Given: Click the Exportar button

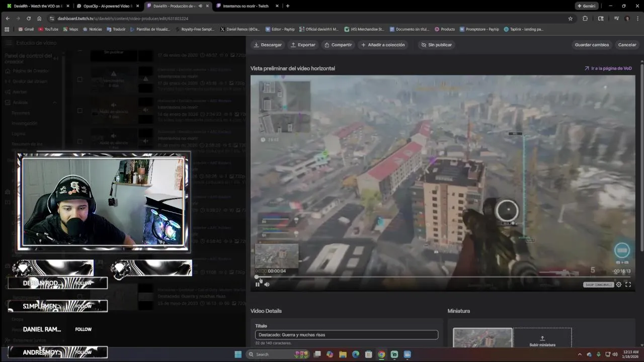Looking at the screenshot, I should pos(303,45).
